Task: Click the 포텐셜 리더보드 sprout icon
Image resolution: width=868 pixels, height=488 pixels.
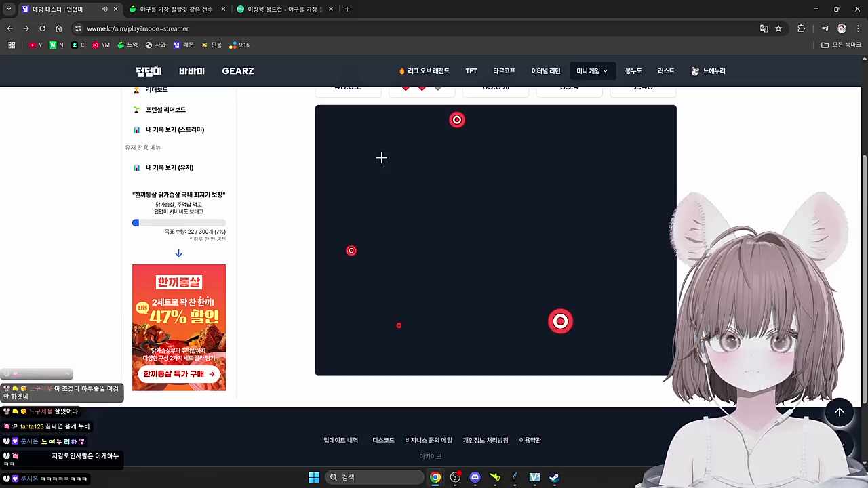Action: (136, 110)
